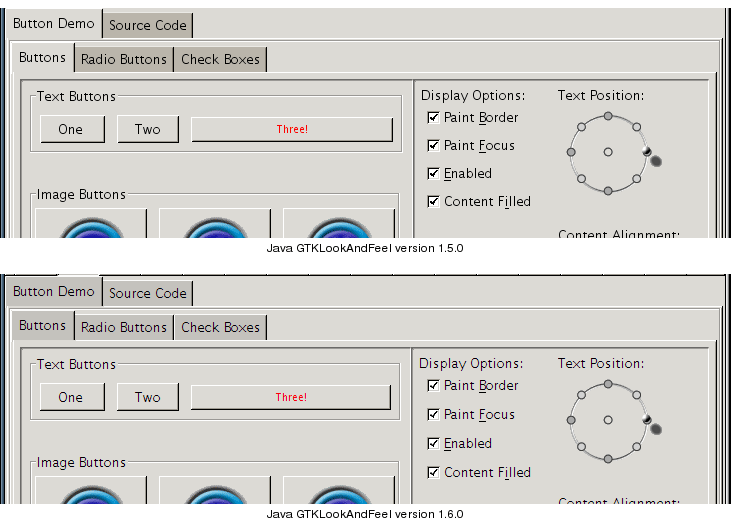The image size is (731, 532).
Task: Click first image button in the 1.5.0 panel
Action: [91, 223]
